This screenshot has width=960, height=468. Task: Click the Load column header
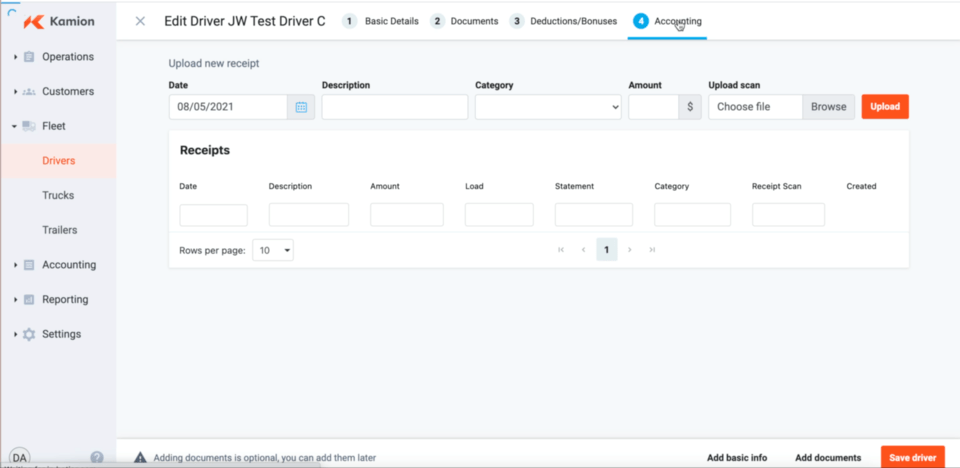click(474, 186)
